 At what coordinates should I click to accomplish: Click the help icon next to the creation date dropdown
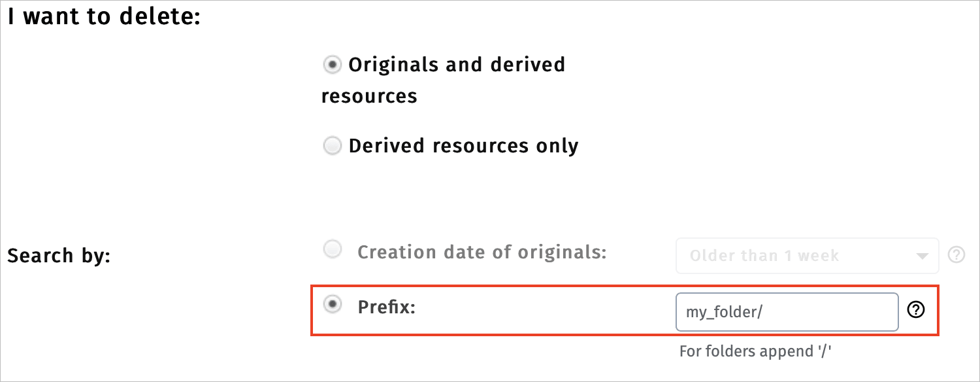coord(956,255)
